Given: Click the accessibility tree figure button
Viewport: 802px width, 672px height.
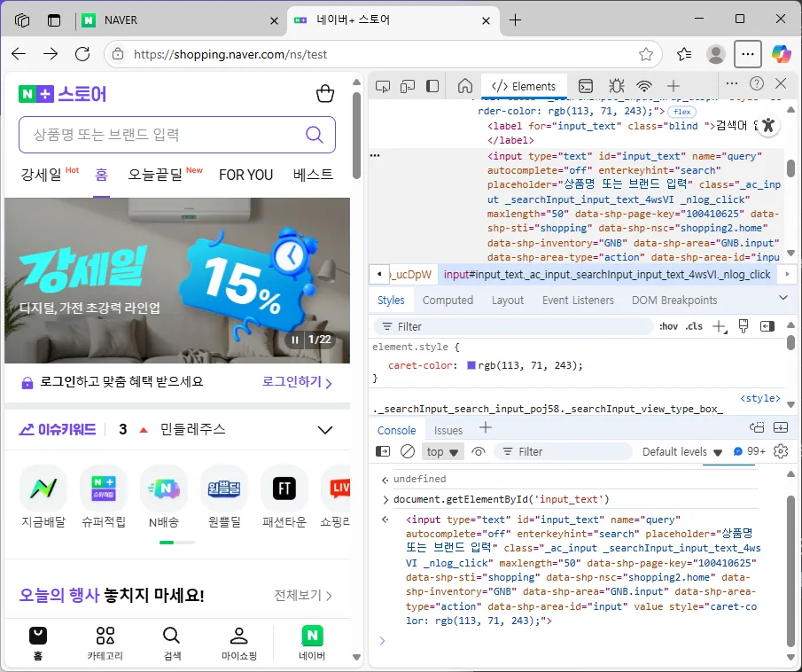Looking at the screenshot, I should click(x=767, y=125).
